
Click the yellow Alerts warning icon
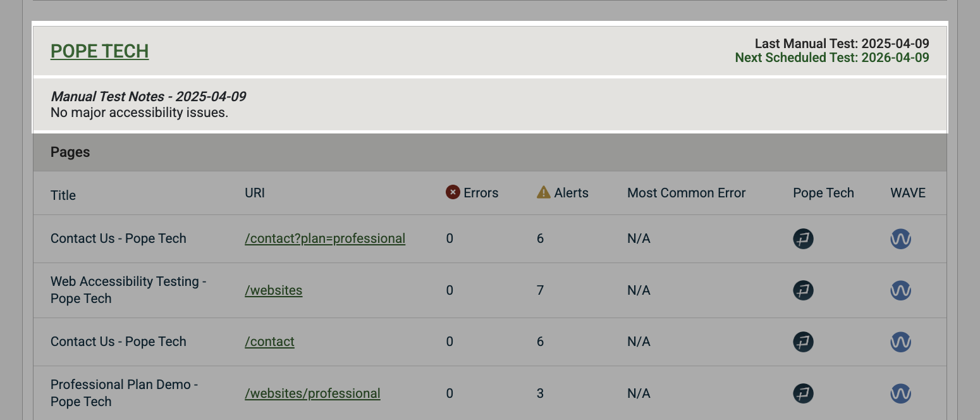544,192
